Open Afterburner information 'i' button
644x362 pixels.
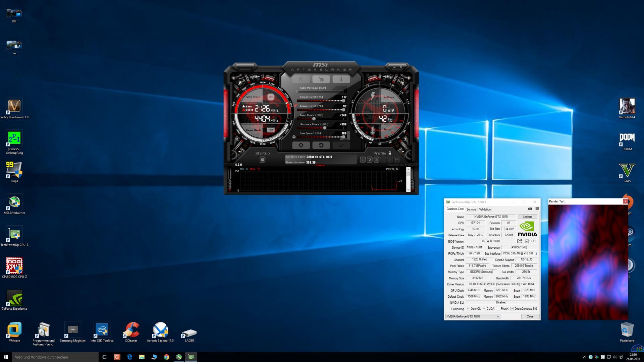341,79
